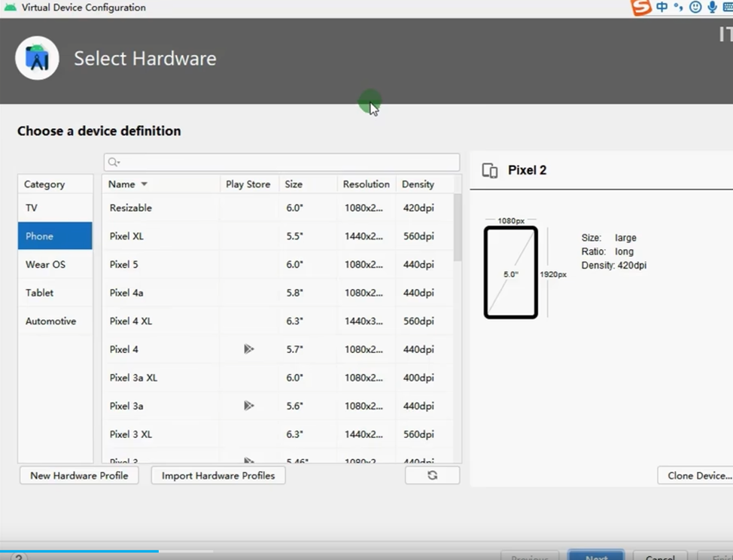The image size is (733, 560).
Task: Sort by the Name column header
Action: click(161, 184)
